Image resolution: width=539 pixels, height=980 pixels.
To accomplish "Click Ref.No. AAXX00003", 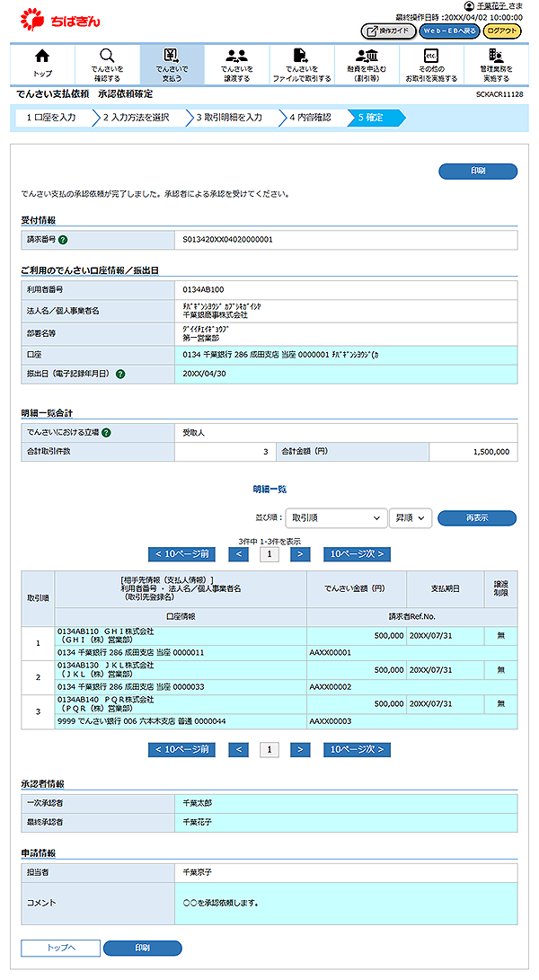I will pyautogui.click(x=331, y=721).
